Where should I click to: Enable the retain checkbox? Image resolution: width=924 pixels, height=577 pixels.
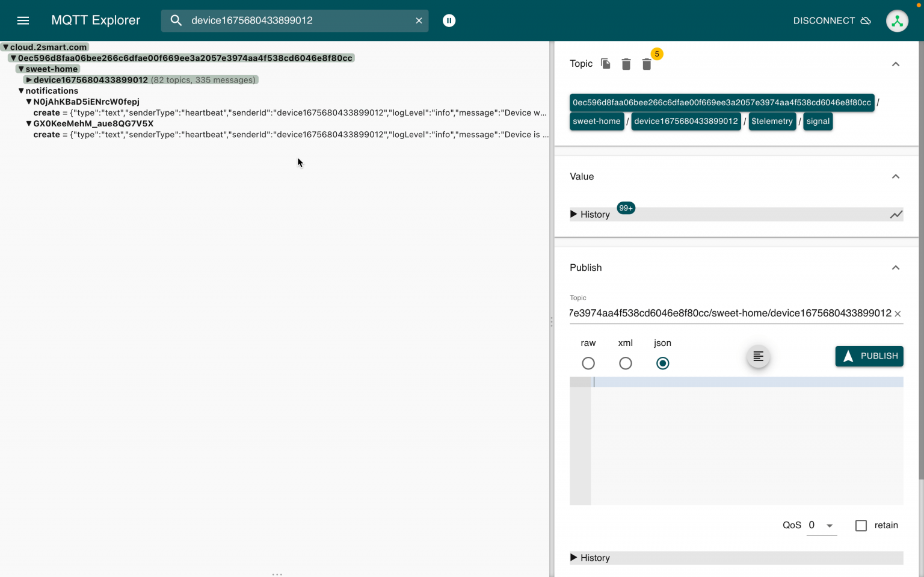pyautogui.click(x=861, y=525)
